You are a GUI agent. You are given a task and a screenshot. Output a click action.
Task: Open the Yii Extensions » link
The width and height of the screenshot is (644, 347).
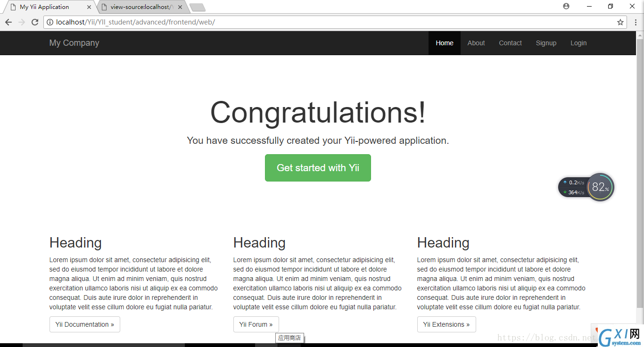click(x=446, y=324)
